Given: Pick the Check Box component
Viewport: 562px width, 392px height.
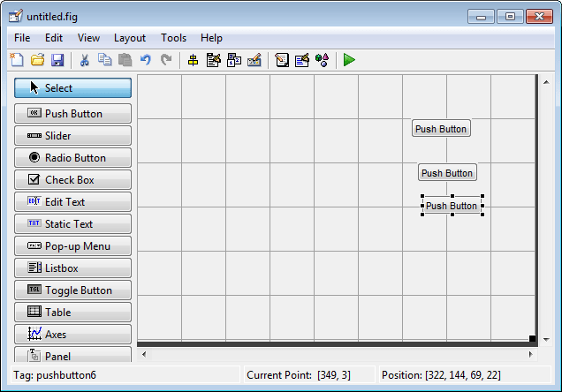Looking at the screenshot, I should (72, 180).
